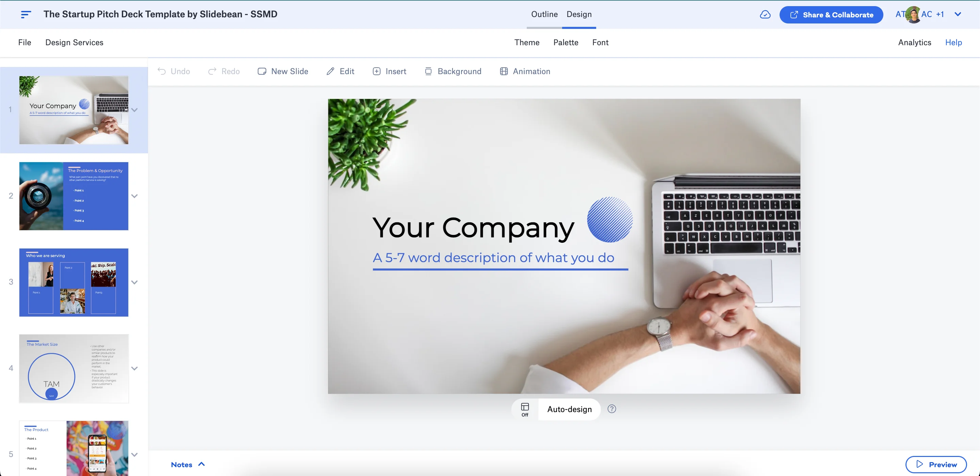Click the cloud sync status icon

[x=765, y=14]
